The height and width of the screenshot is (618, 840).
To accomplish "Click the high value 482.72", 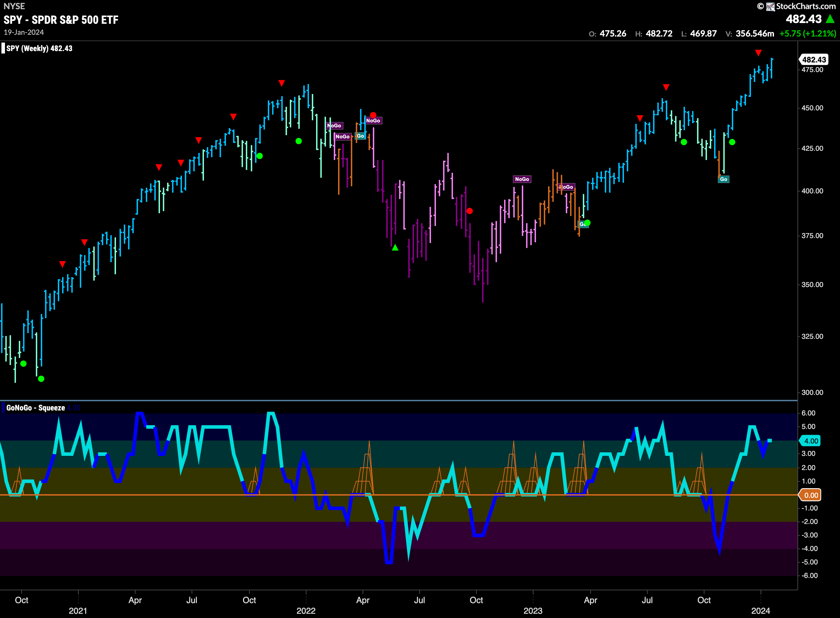I will pos(659,34).
